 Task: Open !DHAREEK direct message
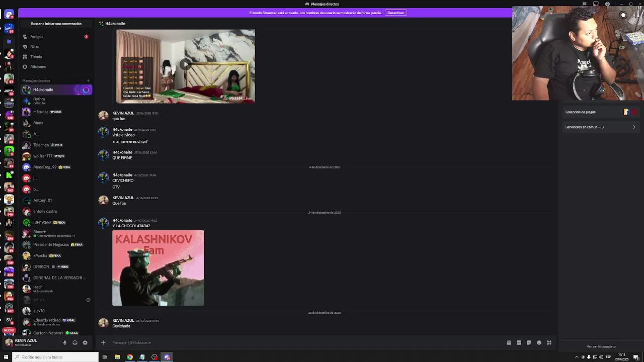click(56, 222)
